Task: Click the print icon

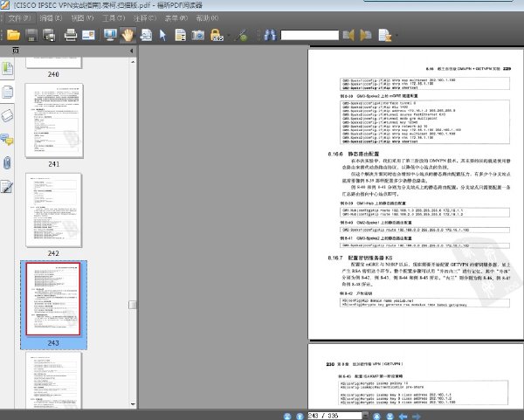Action: [x=71, y=35]
